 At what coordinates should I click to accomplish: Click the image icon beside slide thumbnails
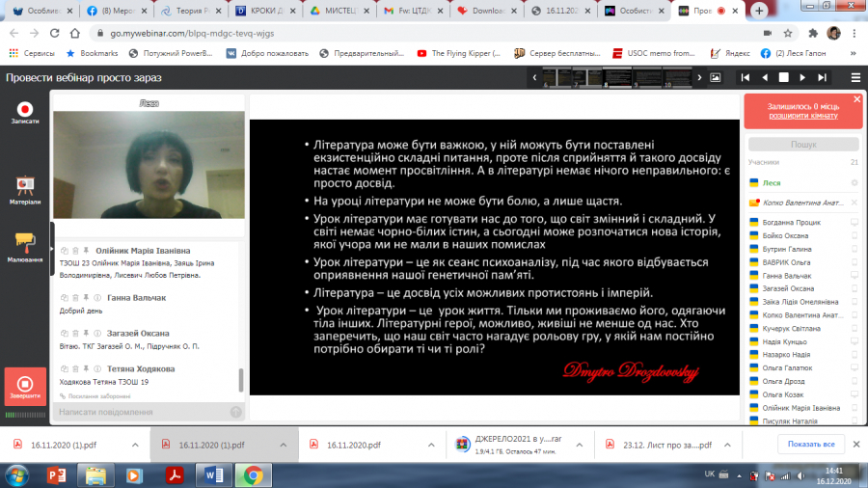[715, 77]
